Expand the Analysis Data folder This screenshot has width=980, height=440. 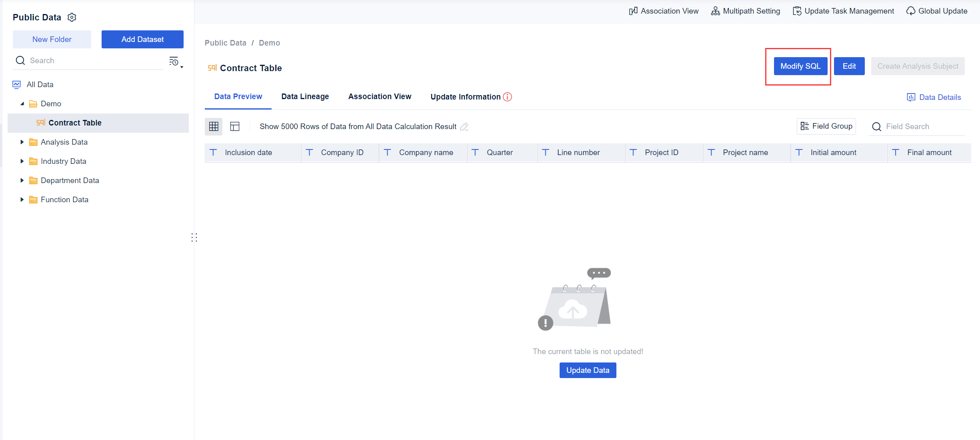[22, 142]
